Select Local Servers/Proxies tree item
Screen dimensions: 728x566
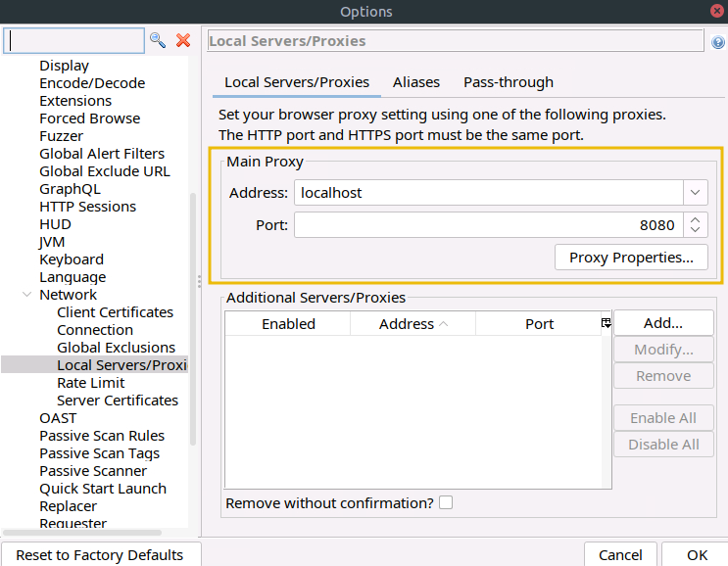click(x=121, y=365)
